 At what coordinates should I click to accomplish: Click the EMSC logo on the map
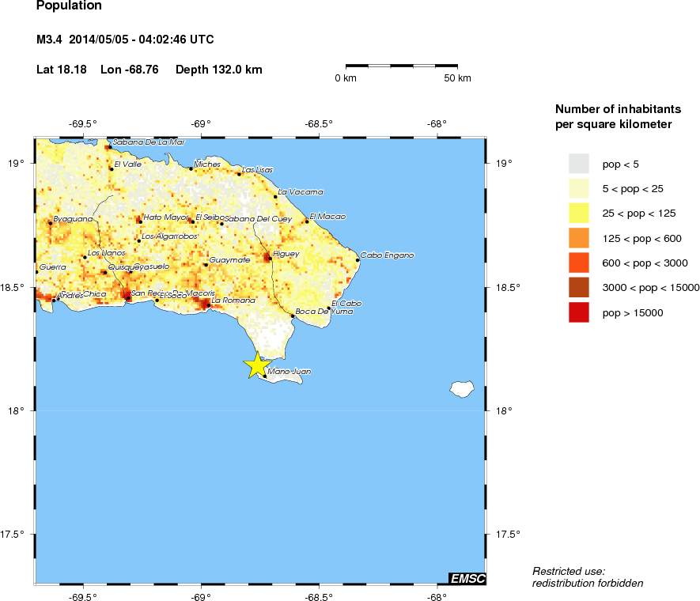pos(467,578)
